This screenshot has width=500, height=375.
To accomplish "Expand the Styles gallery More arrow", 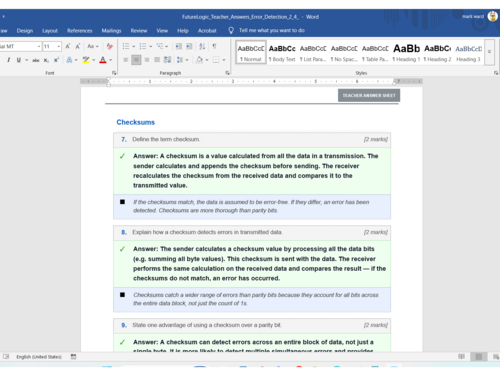I will (489, 52).
